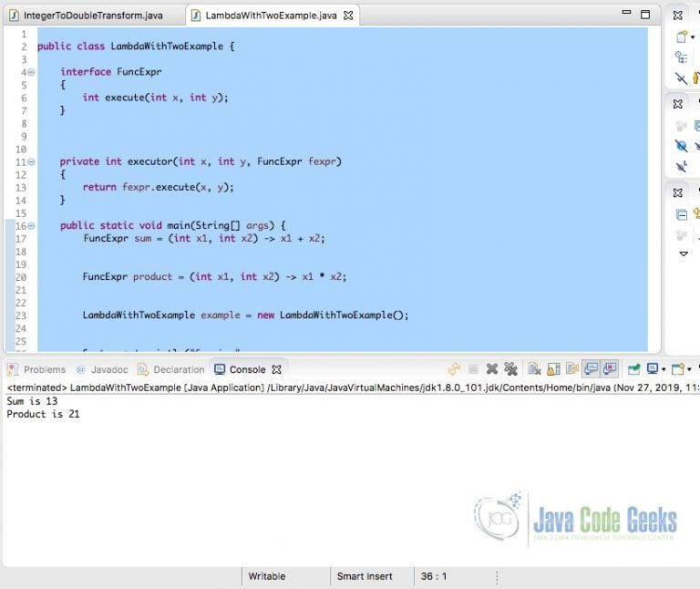
Task: Open the Open Console dropdown arrow
Action: (x=689, y=369)
